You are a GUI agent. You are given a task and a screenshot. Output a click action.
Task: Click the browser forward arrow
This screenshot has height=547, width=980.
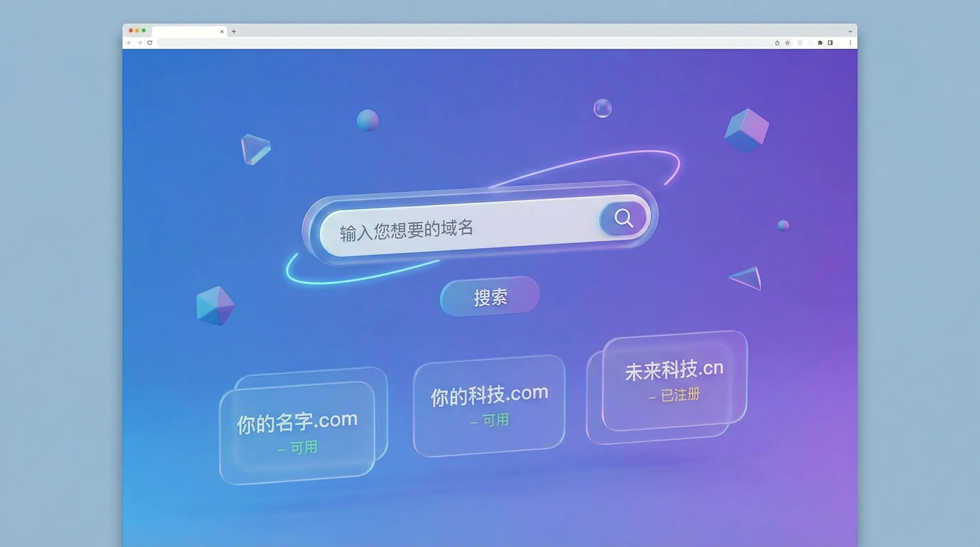click(140, 43)
